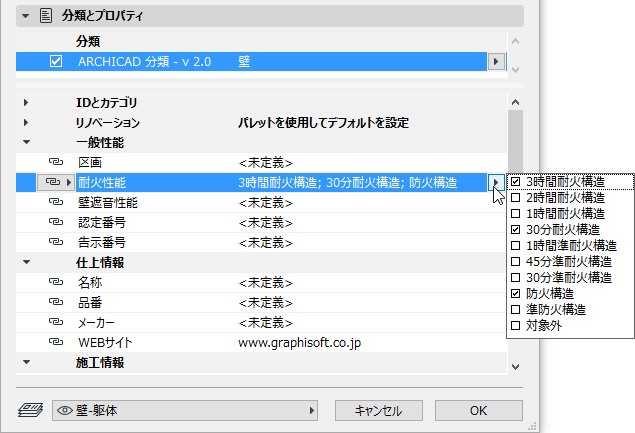Check 45分準耐火構造 option

coord(516,262)
